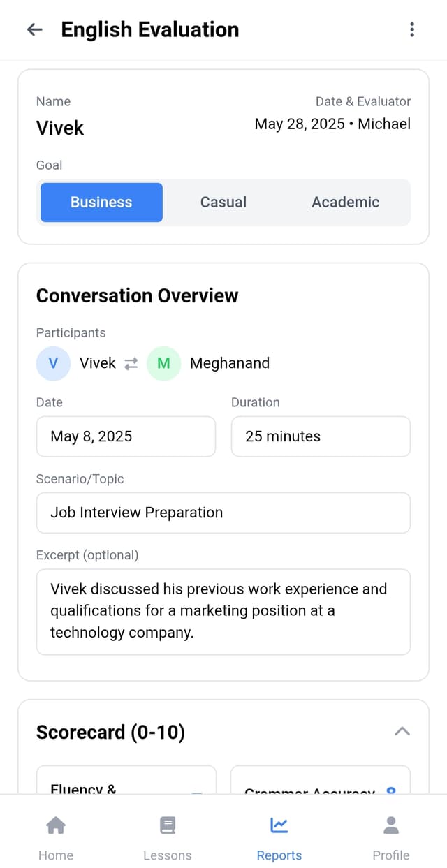Go to the Lessons tab label
This screenshot has height=868, width=447.
pos(168,855)
